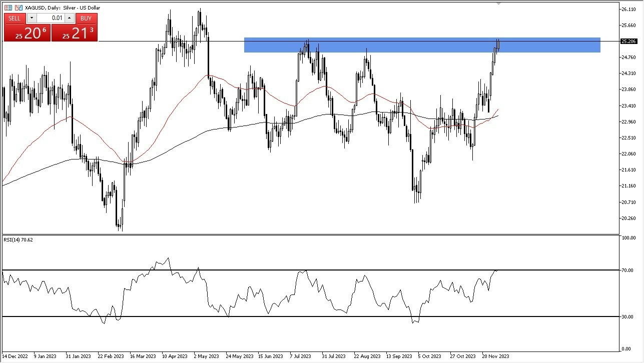The image size is (644, 363).
Task: Click the '14 Dec 2022' date label
Action: click(x=15, y=356)
